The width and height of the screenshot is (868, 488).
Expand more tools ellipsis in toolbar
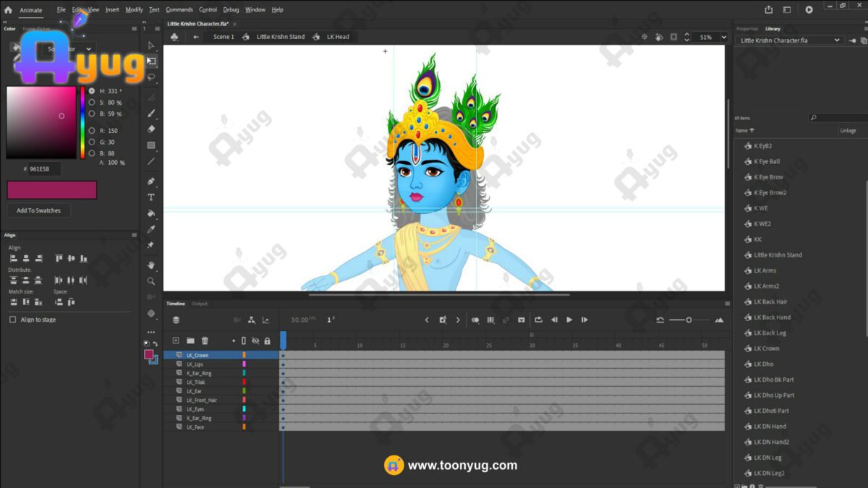point(151,333)
